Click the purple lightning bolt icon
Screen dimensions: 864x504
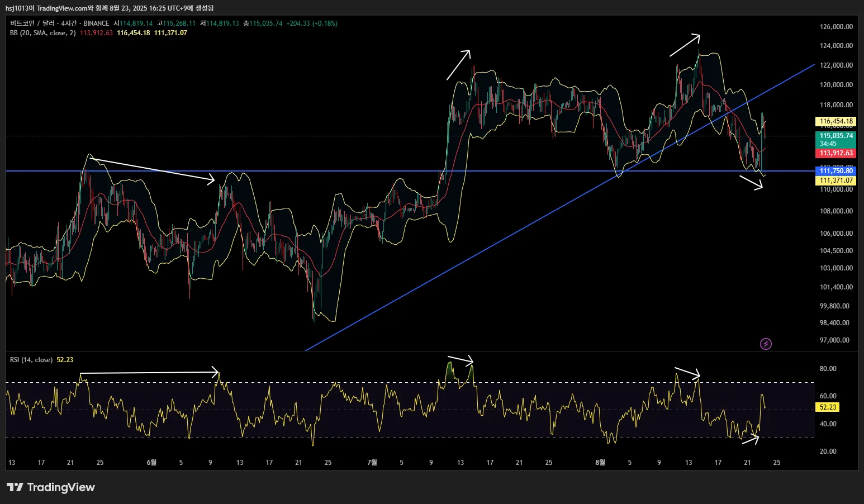[766, 344]
